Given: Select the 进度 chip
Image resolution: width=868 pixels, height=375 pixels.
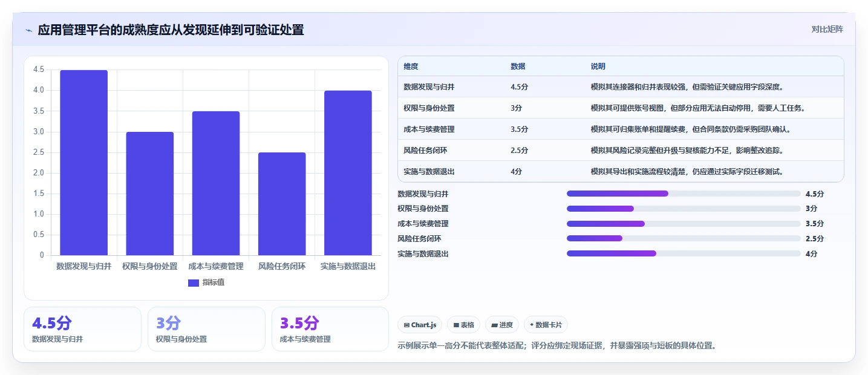Looking at the screenshot, I should point(502,325).
